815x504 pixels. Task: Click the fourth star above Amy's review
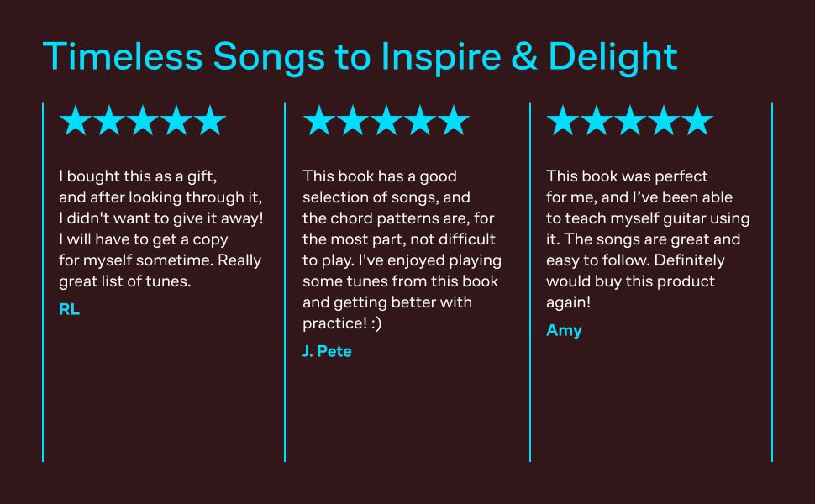(664, 121)
